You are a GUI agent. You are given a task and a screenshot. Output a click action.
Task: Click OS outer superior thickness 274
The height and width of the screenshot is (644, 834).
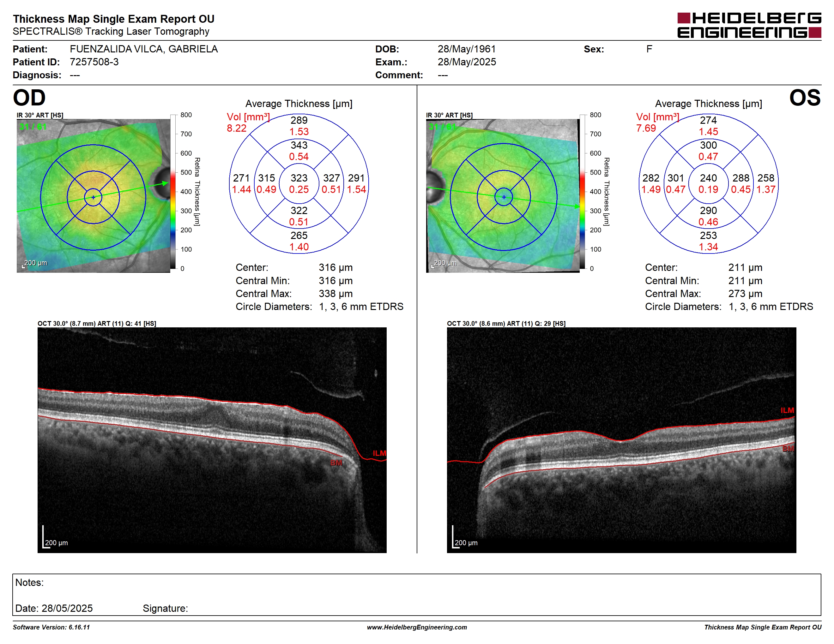[x=708, y=120]
